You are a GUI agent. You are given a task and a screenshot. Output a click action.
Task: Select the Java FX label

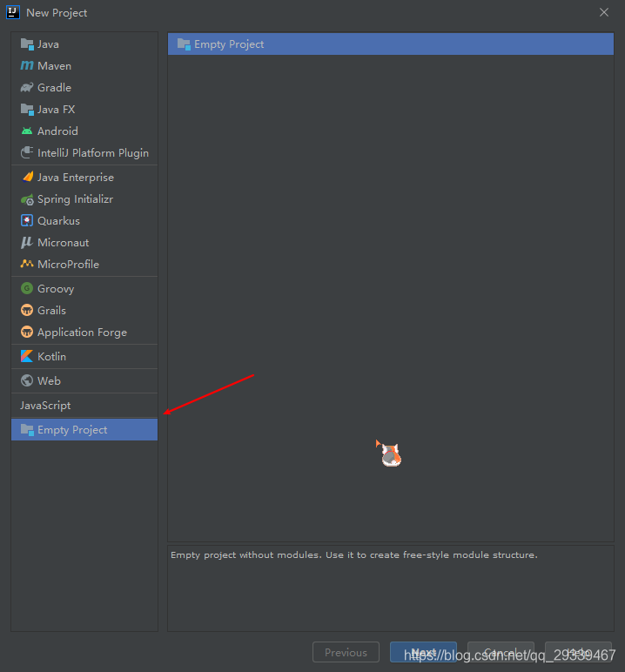click(x=57, y=110)
